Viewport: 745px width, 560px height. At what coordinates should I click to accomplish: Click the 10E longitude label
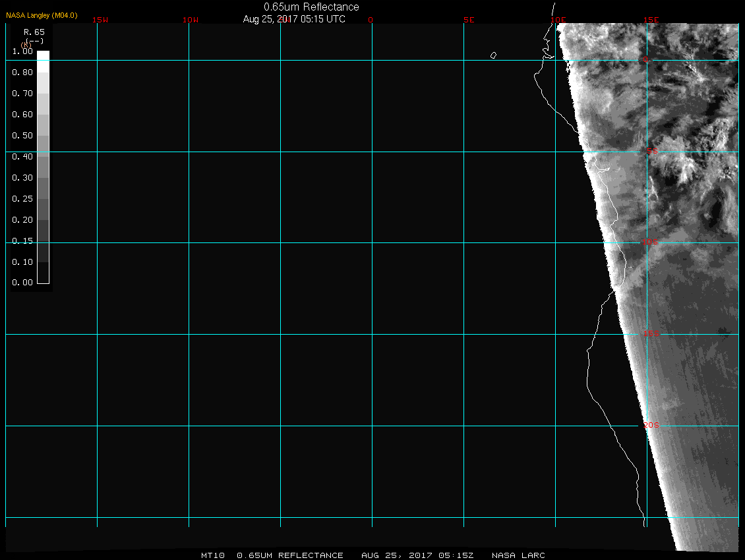tap(558, 20)
